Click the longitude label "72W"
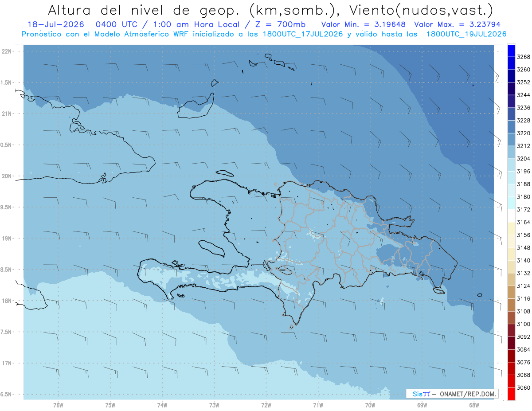The image size is (532, 411). [x=266, y=405]
